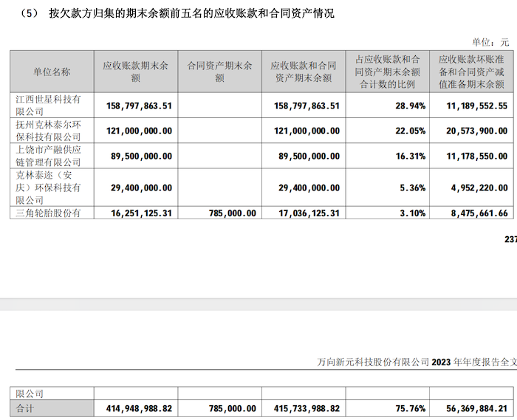Select company name 江西世星科技有限公司
517x420 pixels.
click(48, 106)
